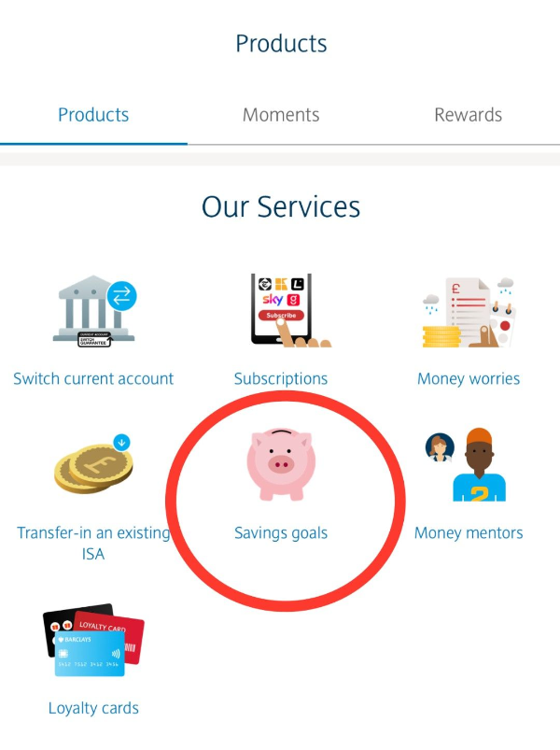Open the Rewards tab
This screenshot has width=560, height=750.
(468, 115)
